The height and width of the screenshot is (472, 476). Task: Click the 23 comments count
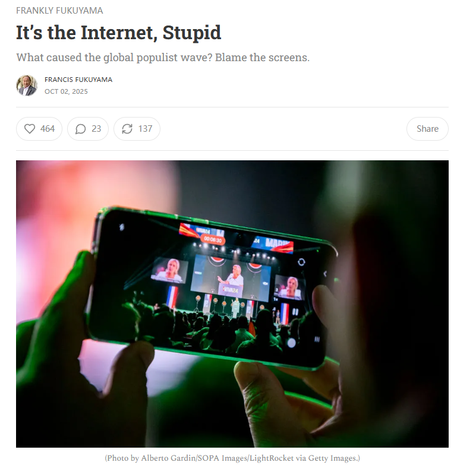click(x=96, y=129)
